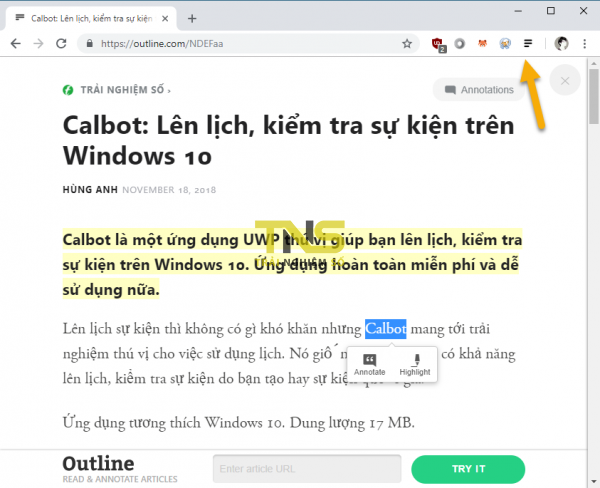Image resolution: width=600 pixels, height=488 pixels.
Task: Click the line about Dung lượng 17 MB
Action: coord(238,423)
